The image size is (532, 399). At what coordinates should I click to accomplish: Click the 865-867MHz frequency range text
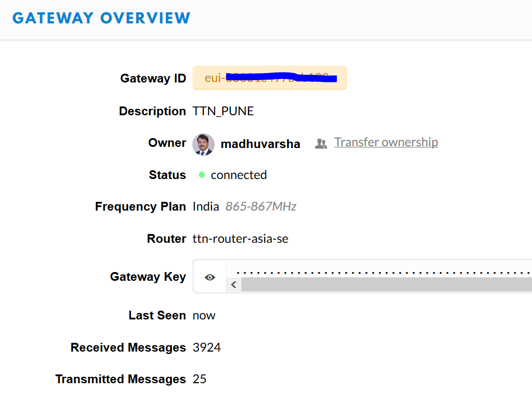[260, 206]
